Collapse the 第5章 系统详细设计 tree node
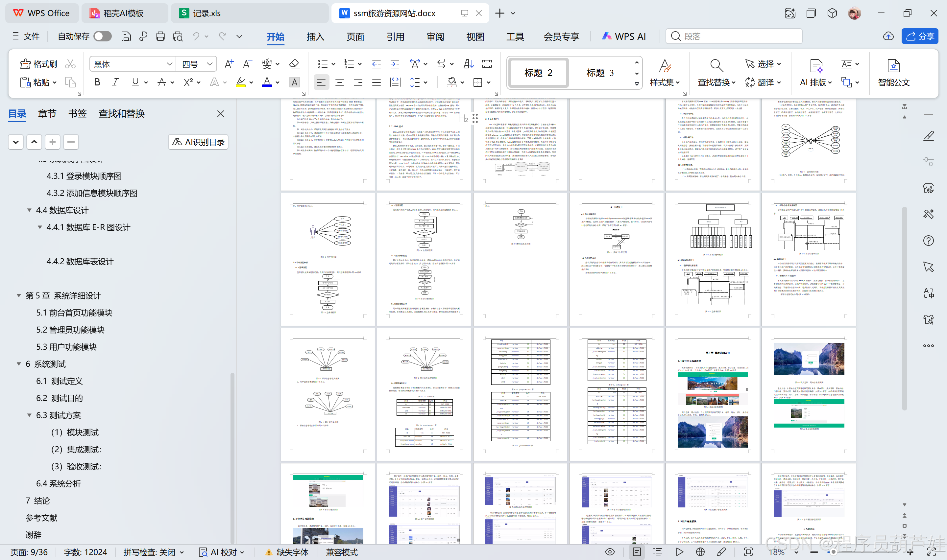Viewport: 947px width, 560px height. click(x=18, y=295)
